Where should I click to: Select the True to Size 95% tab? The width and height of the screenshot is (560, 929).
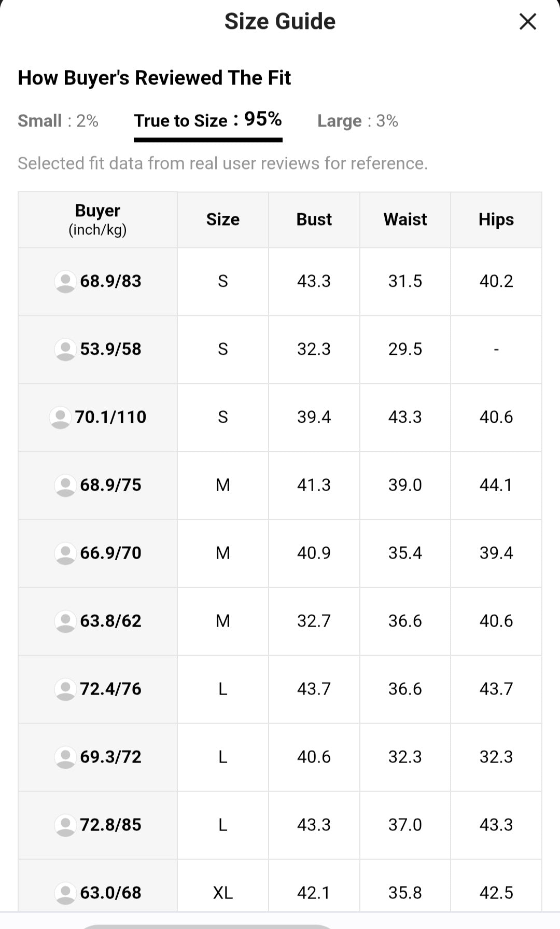[208, 120]
